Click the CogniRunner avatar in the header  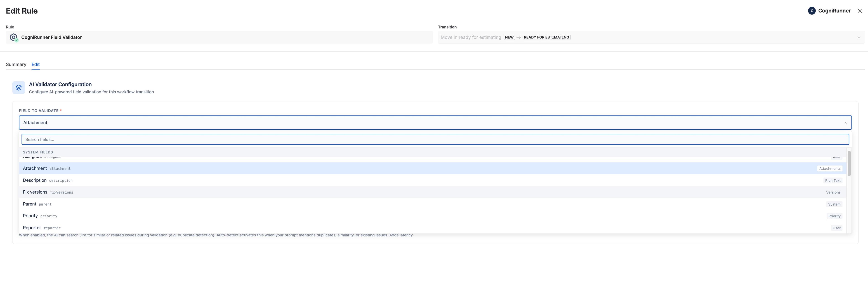(812, 10)
